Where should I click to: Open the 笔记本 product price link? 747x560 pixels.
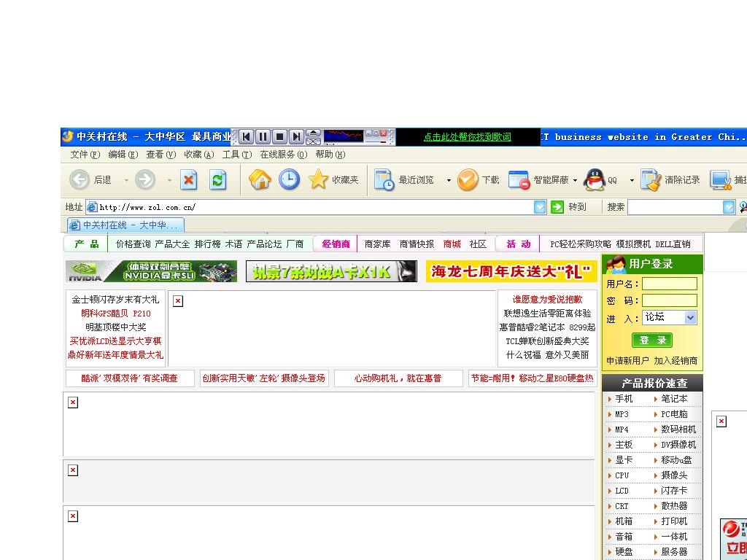click(673, 399)
